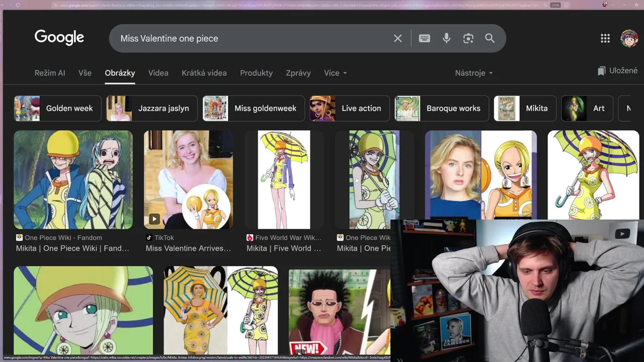Start voice search with microphone icon
This screenshot has height=362, width=644.
point(446,38)
